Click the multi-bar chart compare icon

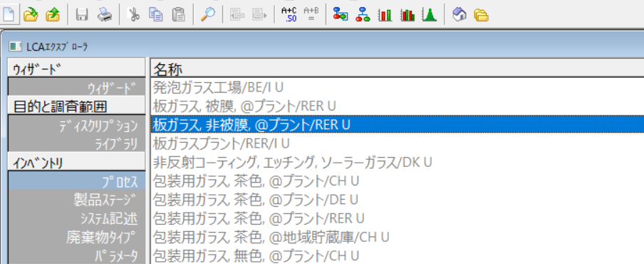pos(407,15)
